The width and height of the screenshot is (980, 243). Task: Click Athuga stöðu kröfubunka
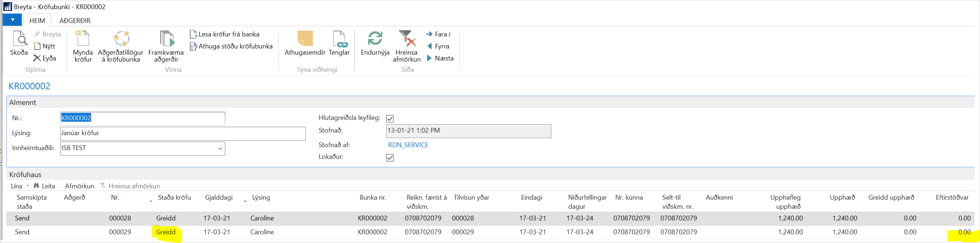tap(235, 46)
